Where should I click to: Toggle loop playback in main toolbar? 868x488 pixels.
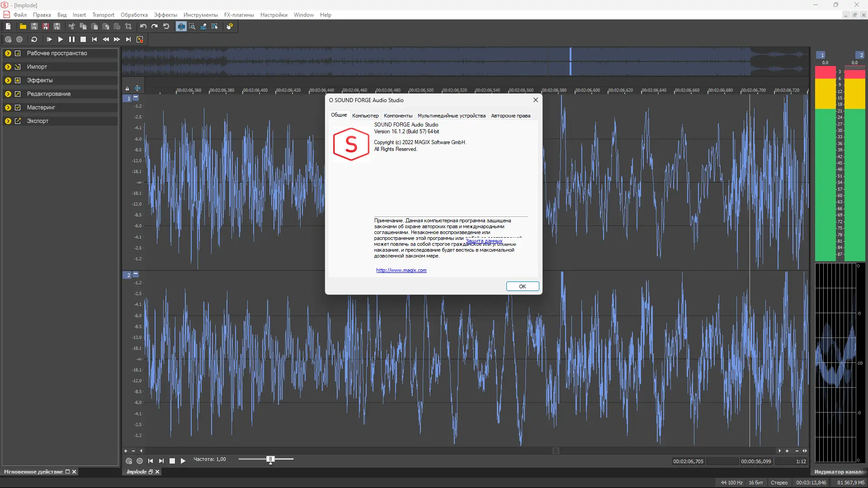click(34, 40)
